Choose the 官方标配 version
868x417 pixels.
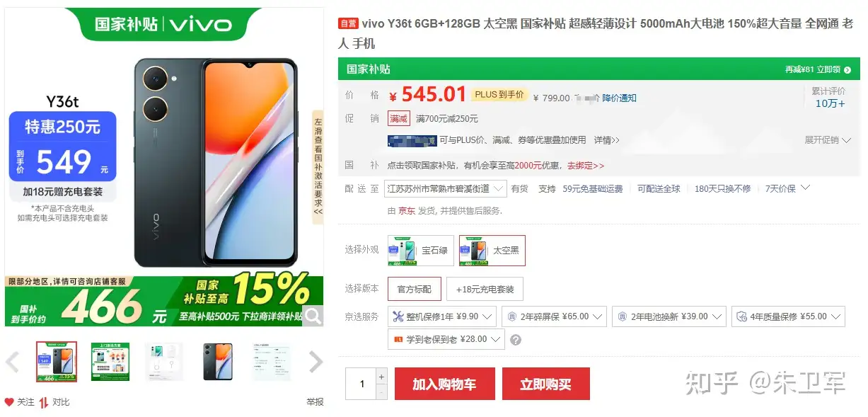point(415,289)
